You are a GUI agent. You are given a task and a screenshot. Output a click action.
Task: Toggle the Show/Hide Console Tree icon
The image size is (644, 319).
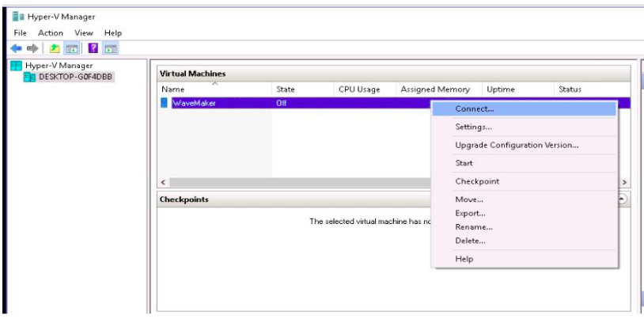[x=71, y=48]
